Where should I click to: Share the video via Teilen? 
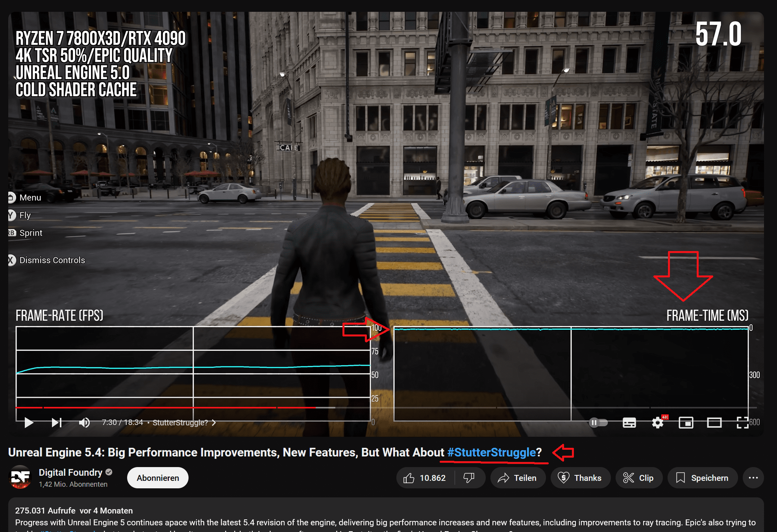(518, 478)
